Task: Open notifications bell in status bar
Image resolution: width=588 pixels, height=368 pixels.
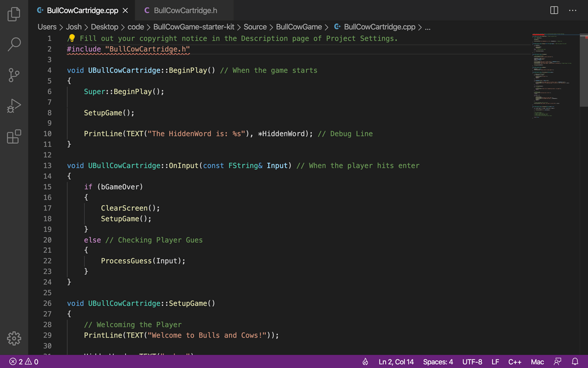Action: tap(575, 362)
